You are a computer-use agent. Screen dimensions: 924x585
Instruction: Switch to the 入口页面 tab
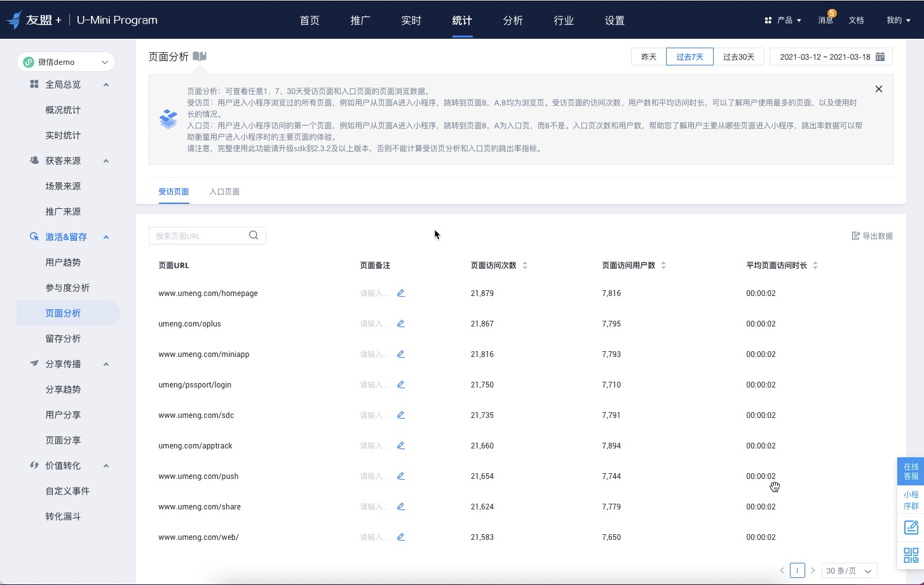224,191
